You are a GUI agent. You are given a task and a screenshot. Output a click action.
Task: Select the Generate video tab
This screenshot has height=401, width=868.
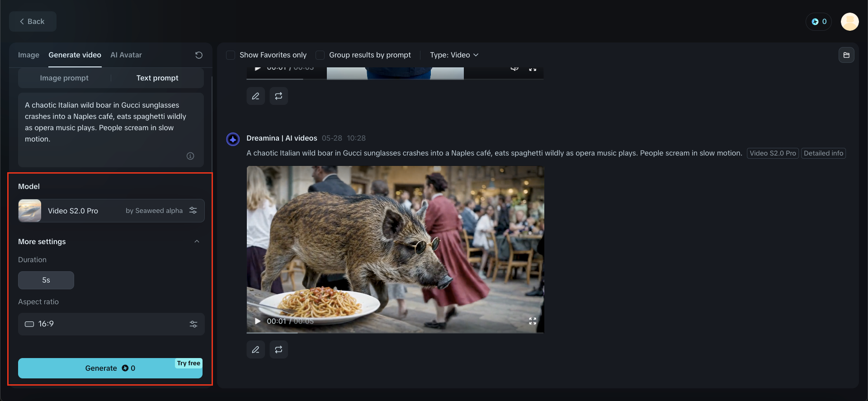coord(75,55)
